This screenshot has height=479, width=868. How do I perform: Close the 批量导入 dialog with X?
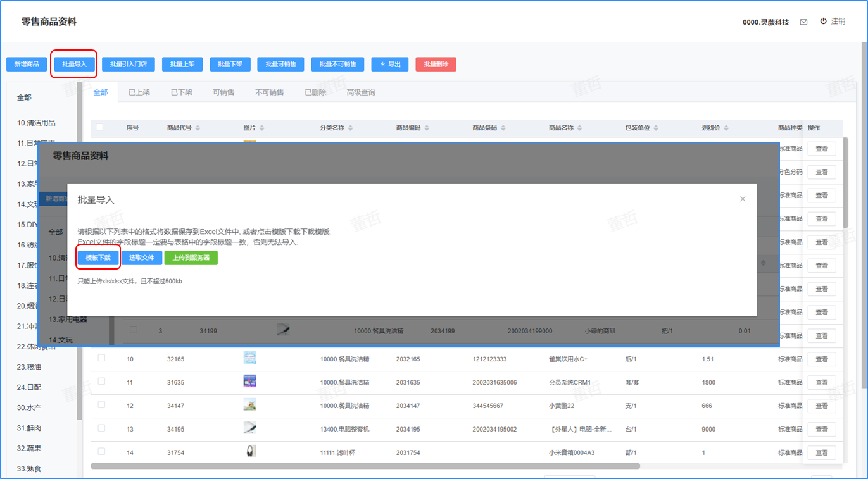[x=743, y=199]
